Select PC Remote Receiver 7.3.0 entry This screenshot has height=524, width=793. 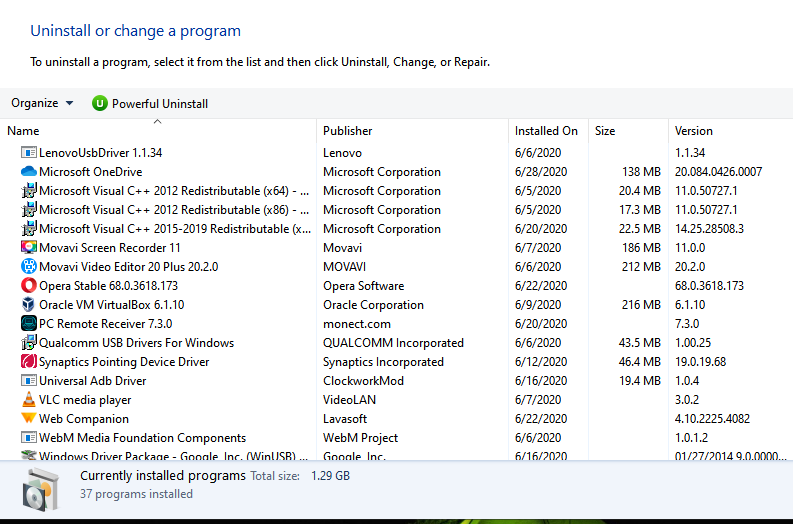click(x=106, y=324)
